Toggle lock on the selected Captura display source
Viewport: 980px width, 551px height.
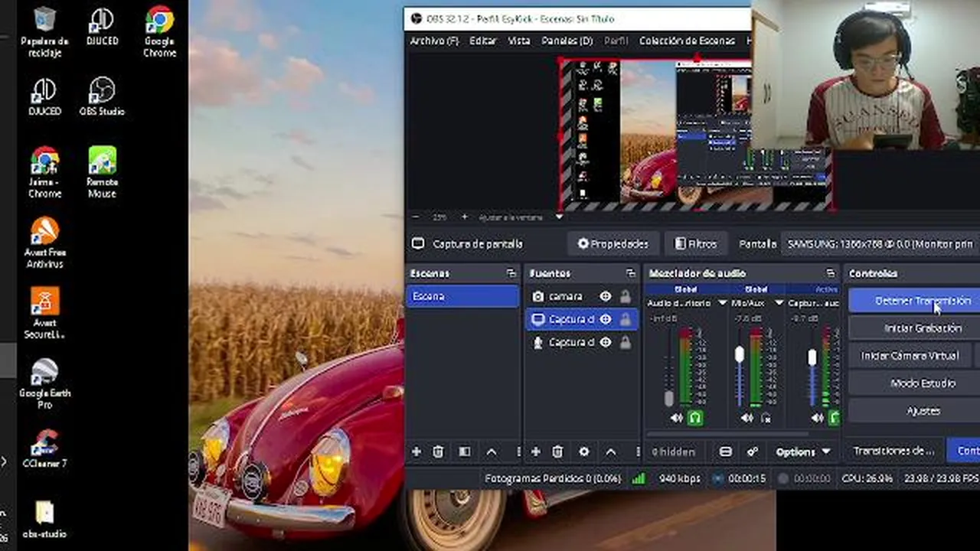pos(626,320)
